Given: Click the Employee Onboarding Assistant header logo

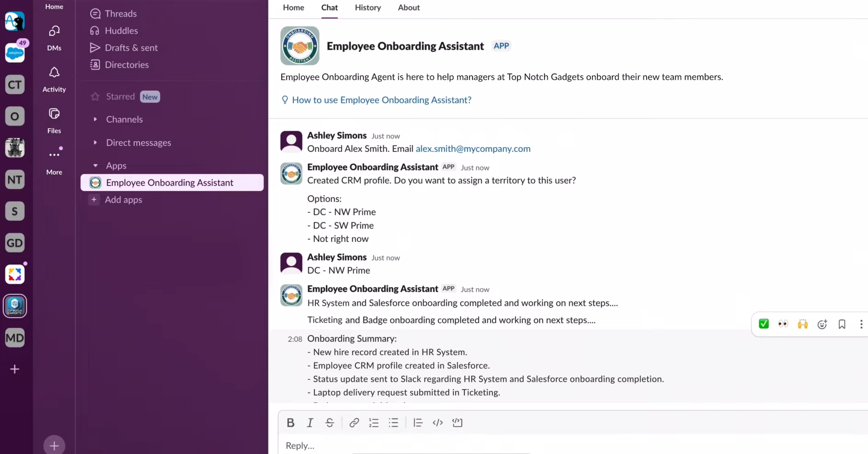Looking at the screenshot, I should tap(300, 46).
